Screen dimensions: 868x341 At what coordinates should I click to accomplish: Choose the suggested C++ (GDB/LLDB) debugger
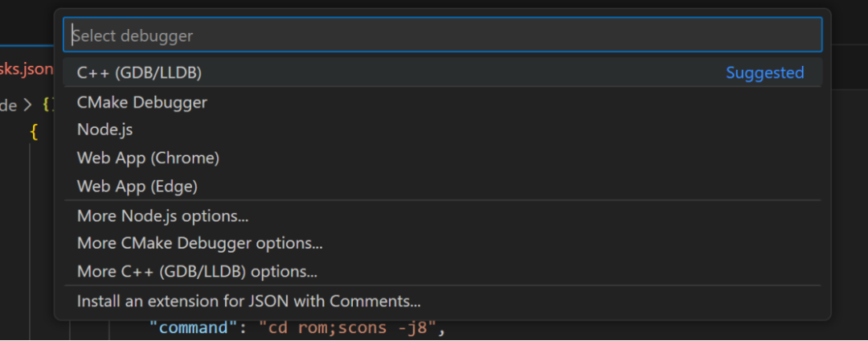442,72
